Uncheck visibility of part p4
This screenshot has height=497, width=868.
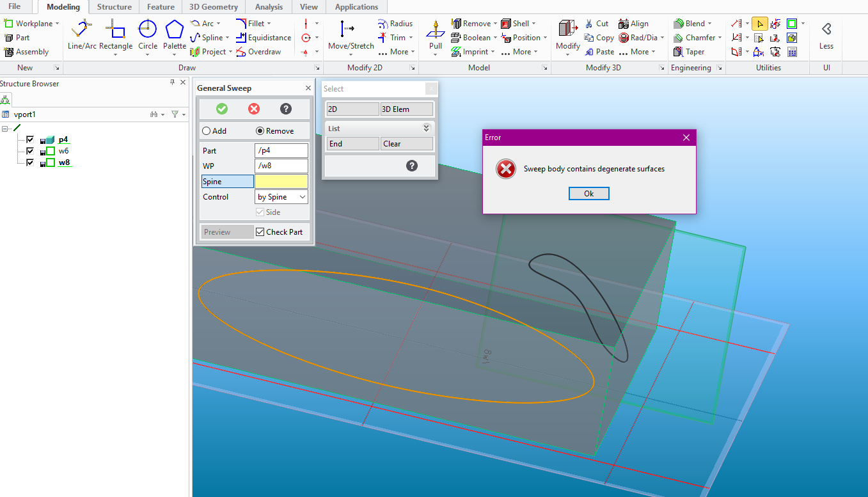[29, 139]
